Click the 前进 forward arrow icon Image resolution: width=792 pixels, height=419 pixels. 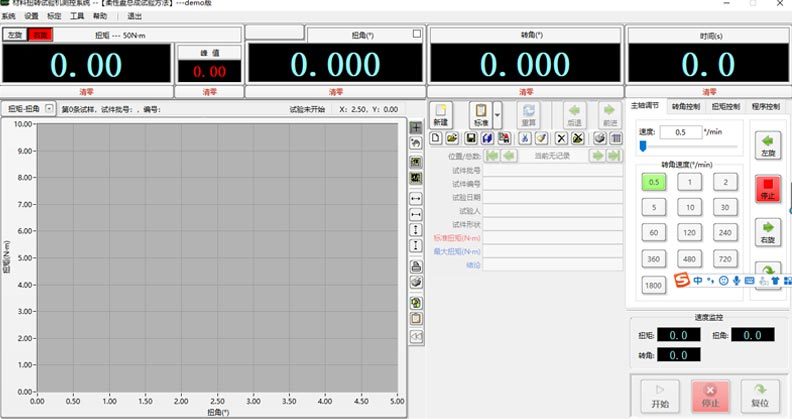point(608,114)
